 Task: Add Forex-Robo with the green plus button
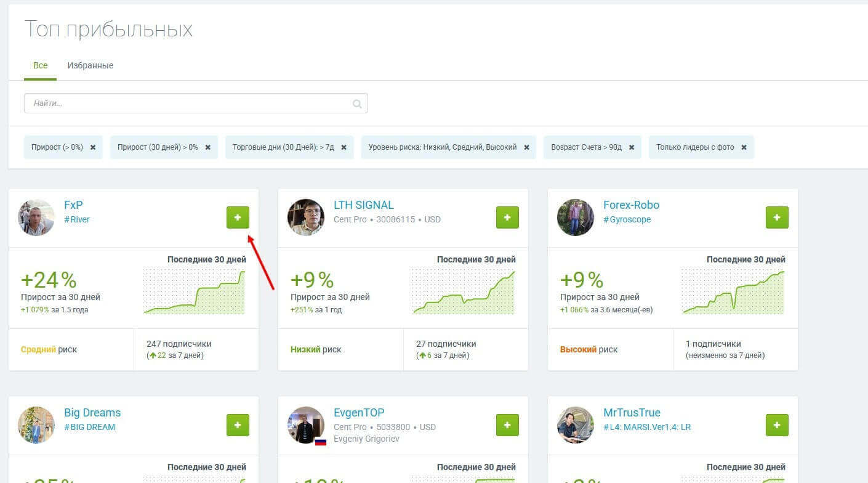(777, 217)
